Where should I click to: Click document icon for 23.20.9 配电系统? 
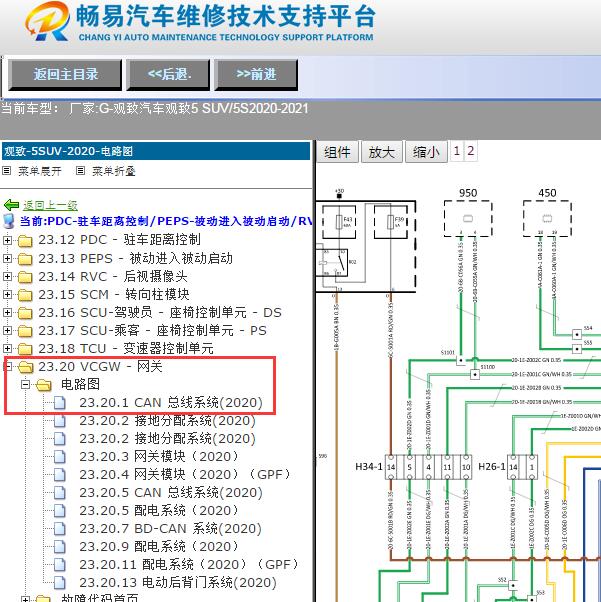click(60, 547)
